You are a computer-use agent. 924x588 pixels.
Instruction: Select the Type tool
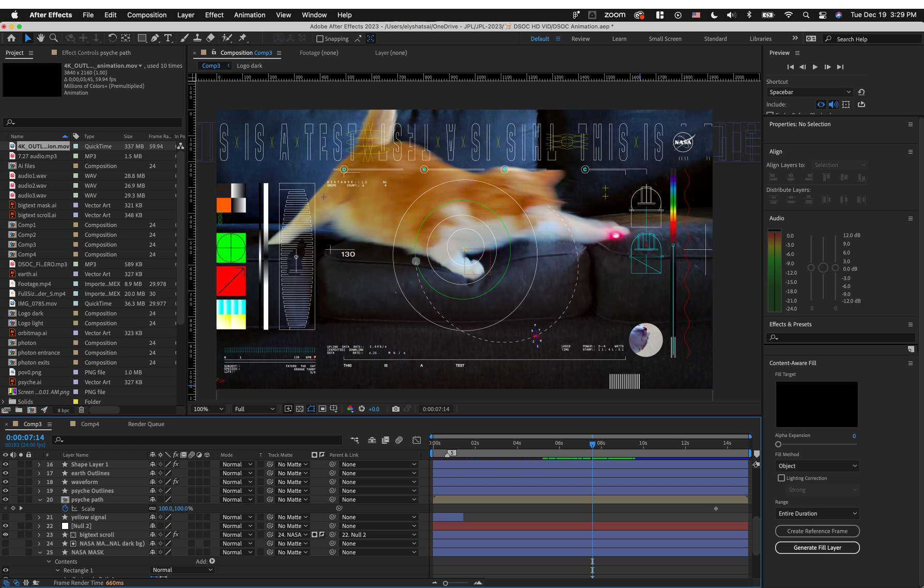[x=168, y=38]
